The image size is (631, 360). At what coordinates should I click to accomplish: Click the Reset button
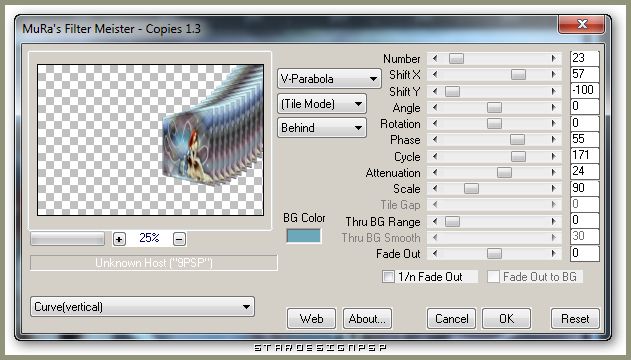(x=575, y=319)
